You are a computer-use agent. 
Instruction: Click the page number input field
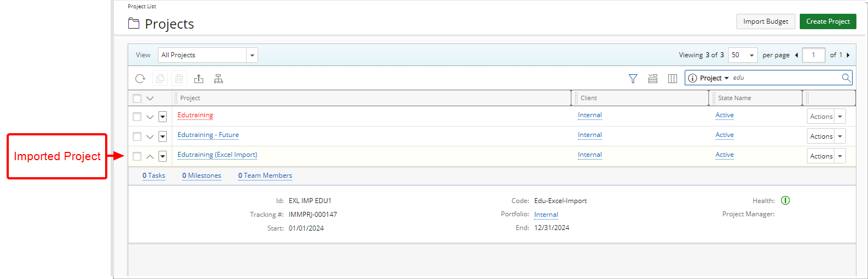coord(813,55)
